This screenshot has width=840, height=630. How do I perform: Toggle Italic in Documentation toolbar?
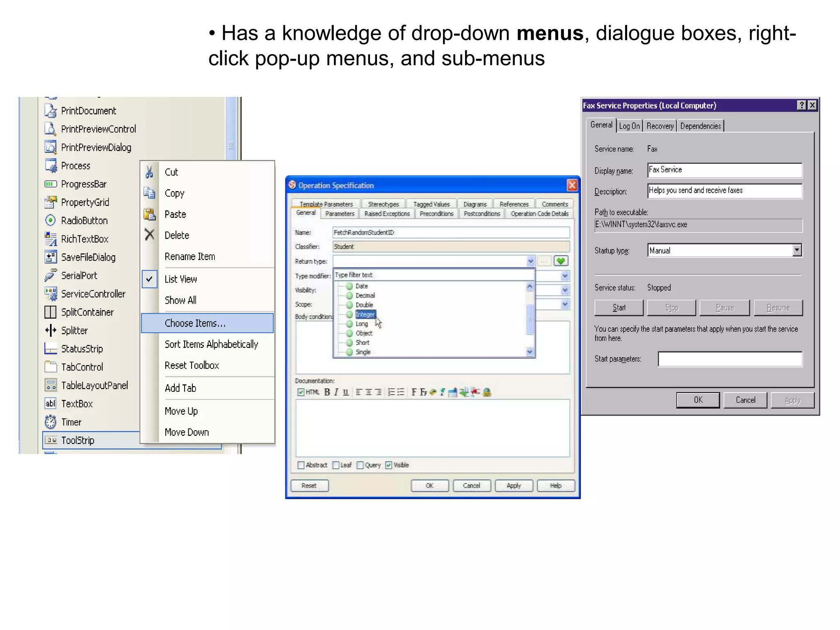coord(336,392)
